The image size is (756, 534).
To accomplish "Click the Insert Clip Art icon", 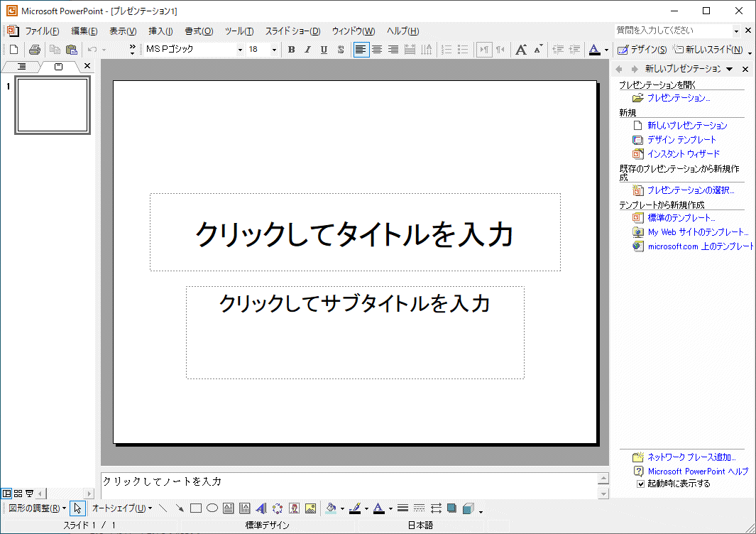I will pos(293,508).
